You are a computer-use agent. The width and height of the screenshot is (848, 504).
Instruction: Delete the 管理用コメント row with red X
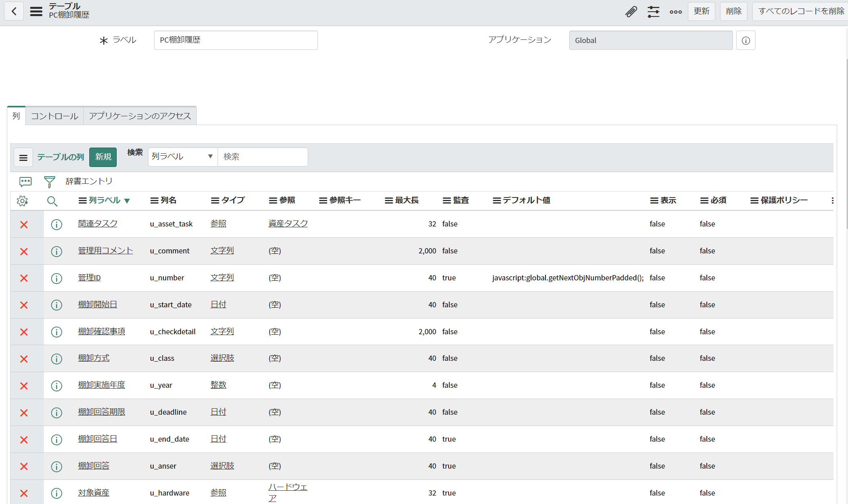click(24, 251)
